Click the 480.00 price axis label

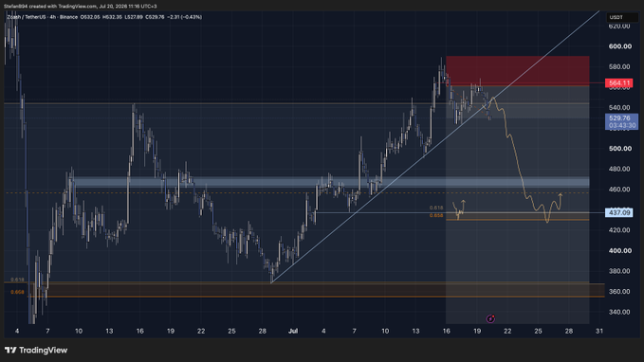[x=619, y=169]
